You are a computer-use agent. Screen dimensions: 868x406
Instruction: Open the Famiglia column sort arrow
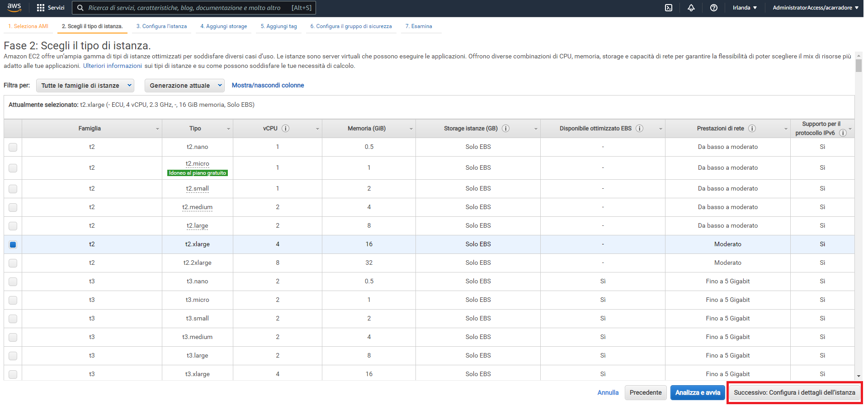pos(157,129)
